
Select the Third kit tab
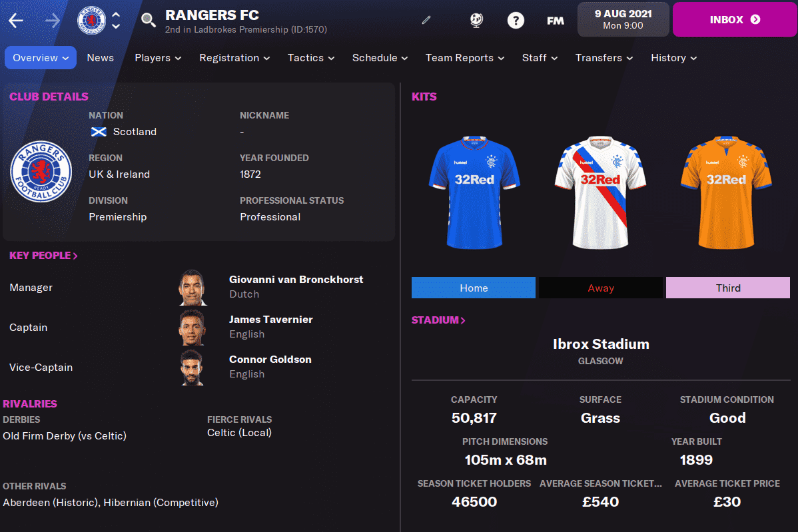coord(728,288)
